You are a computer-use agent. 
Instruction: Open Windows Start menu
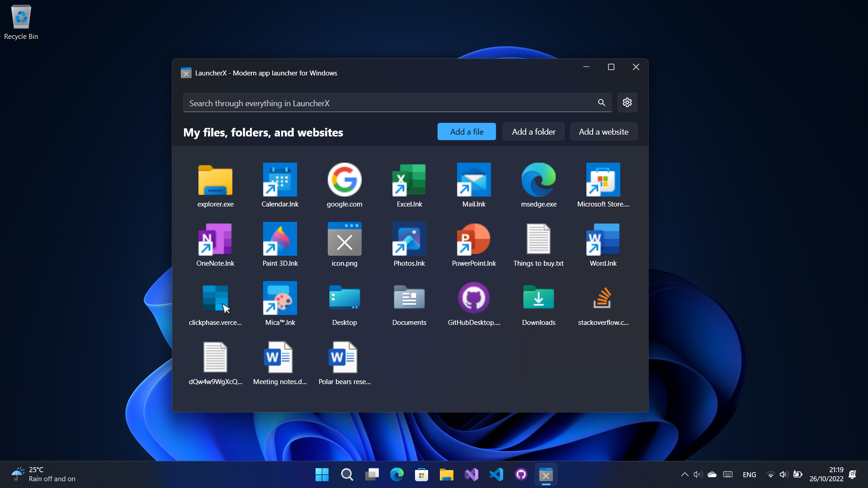[322, 474]
